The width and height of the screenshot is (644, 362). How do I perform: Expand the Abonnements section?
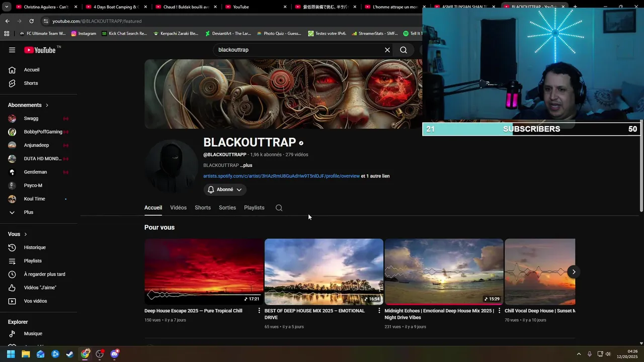(28, 105)
